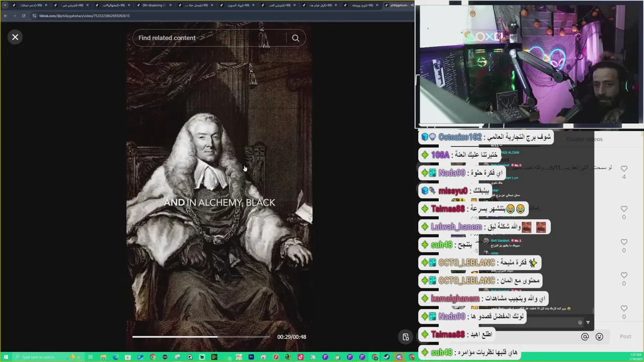
Task: Open the Creator videos tab
Action: [x=584, y=139]
